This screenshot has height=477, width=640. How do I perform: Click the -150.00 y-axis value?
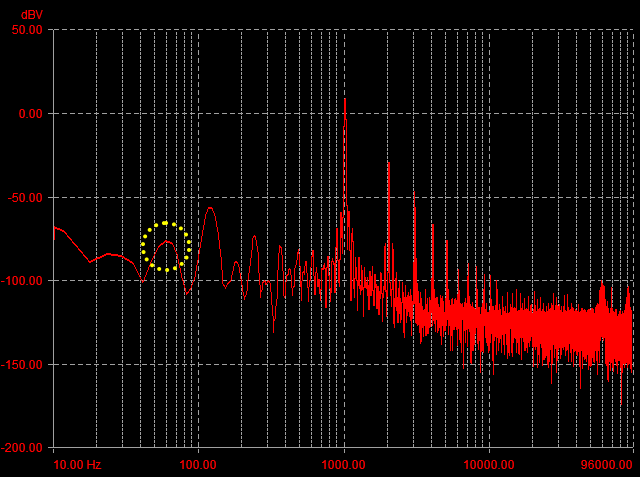(22, 365)
